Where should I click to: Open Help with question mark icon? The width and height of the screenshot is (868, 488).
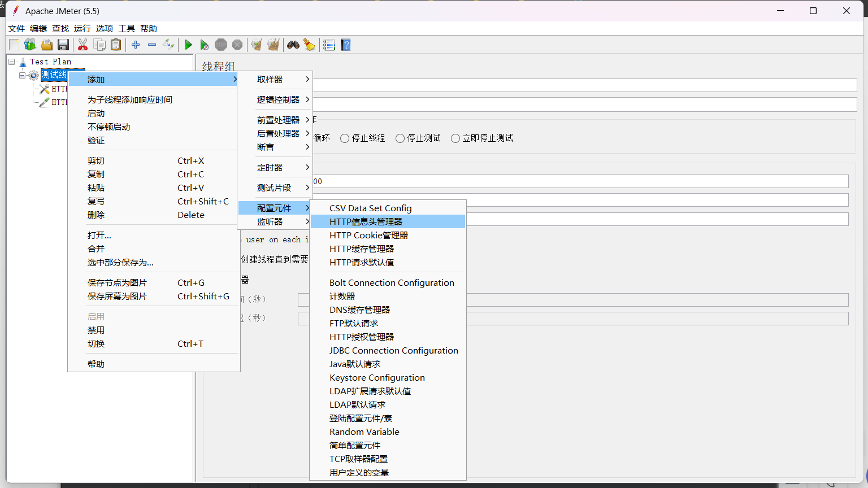point(346,45)
